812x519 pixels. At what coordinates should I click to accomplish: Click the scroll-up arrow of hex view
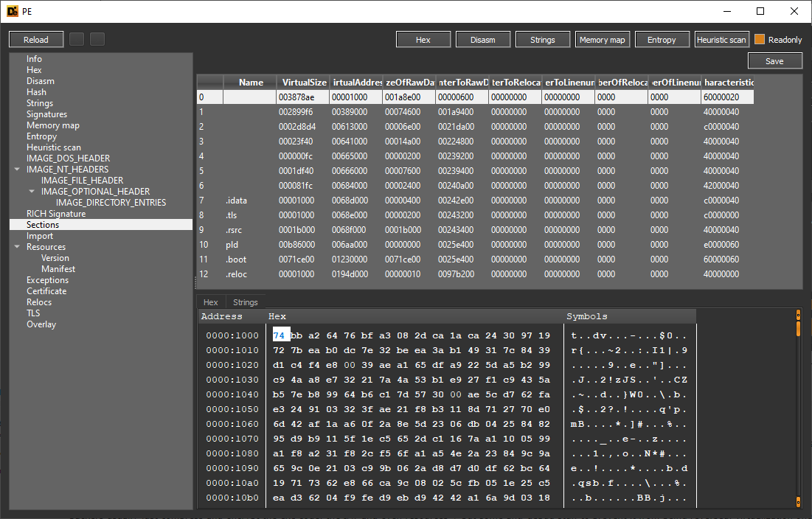coord(798,315)
